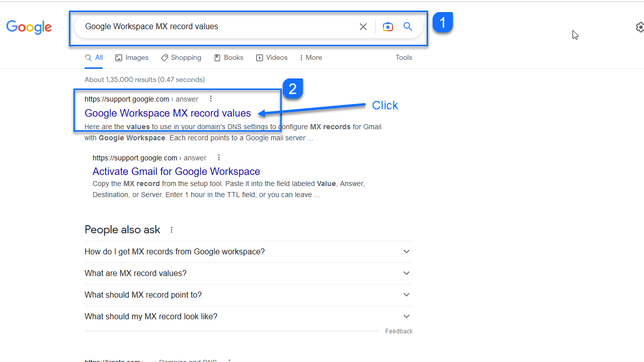Switch to the Videos tab
This screenshot has width=644, height=362.
[272, 58]
